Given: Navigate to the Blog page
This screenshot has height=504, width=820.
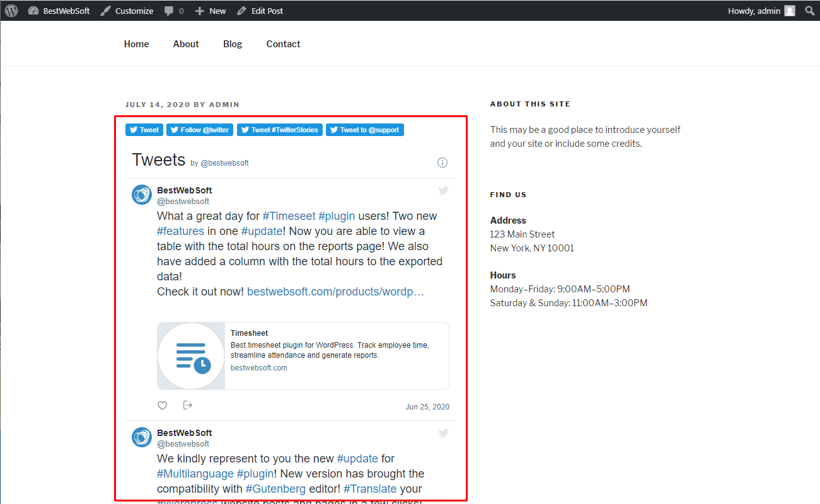Looking at the screenshot, I should (233, 44).
